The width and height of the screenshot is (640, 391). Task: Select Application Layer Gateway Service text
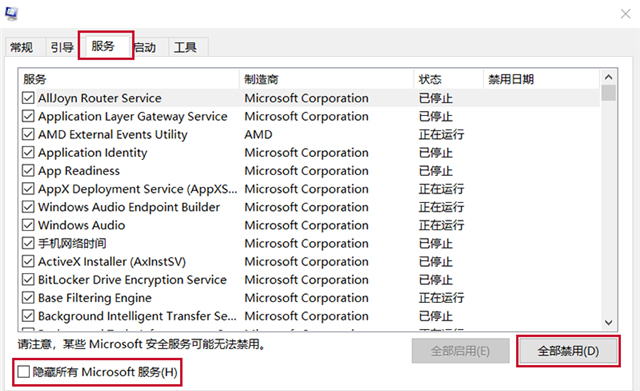[x=133, y=116]
